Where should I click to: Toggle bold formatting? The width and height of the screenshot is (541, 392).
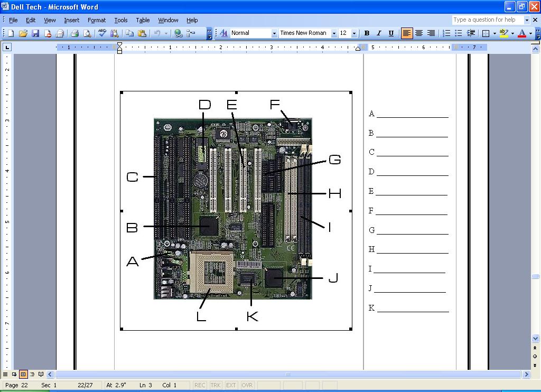click(367, 33)
